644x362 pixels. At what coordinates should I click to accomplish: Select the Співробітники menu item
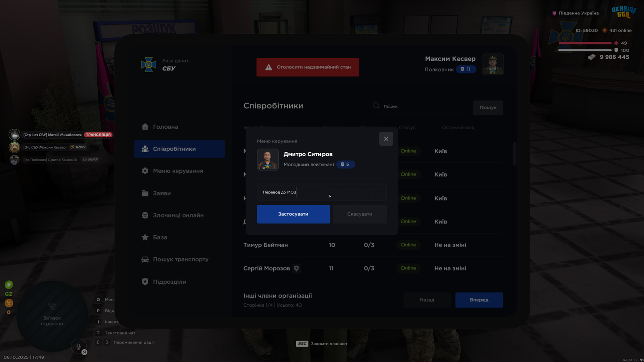[x=180, y=149]
